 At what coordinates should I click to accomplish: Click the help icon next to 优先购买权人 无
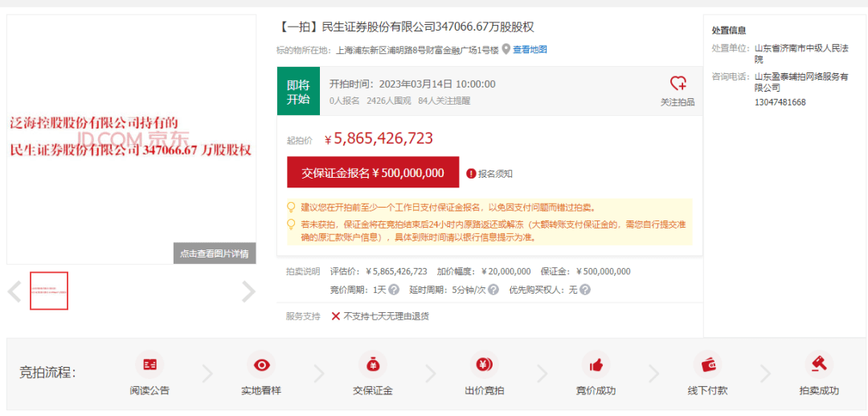pyautogui.click(x=585, y=289)
